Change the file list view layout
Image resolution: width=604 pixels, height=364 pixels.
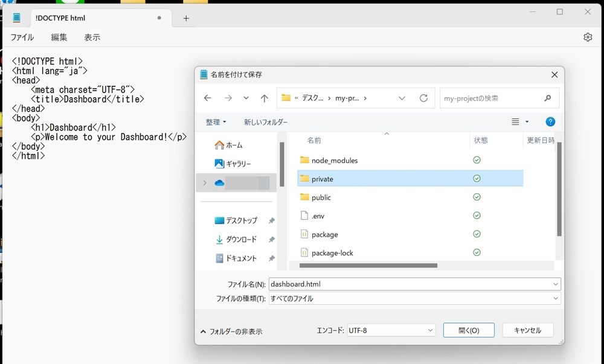(x=515, y=121)
